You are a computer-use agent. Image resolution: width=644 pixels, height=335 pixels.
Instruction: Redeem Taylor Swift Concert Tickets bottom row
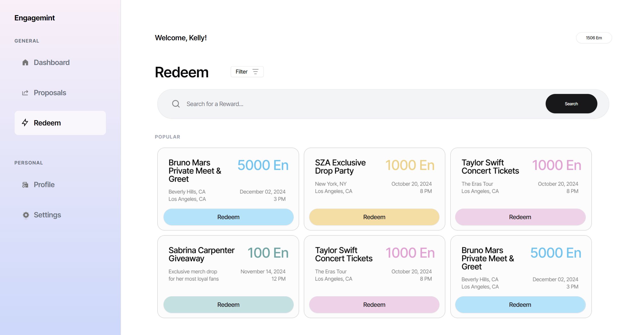374,304
